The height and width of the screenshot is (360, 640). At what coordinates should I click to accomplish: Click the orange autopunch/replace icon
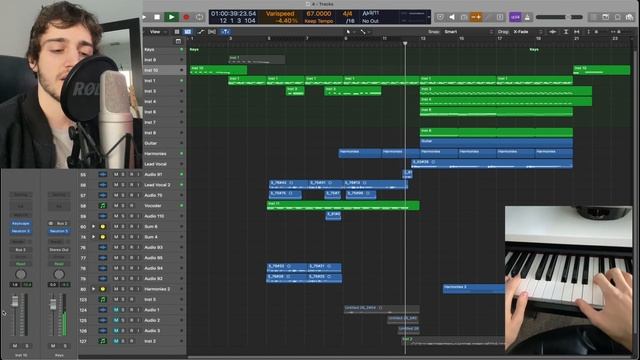point(476,17)
